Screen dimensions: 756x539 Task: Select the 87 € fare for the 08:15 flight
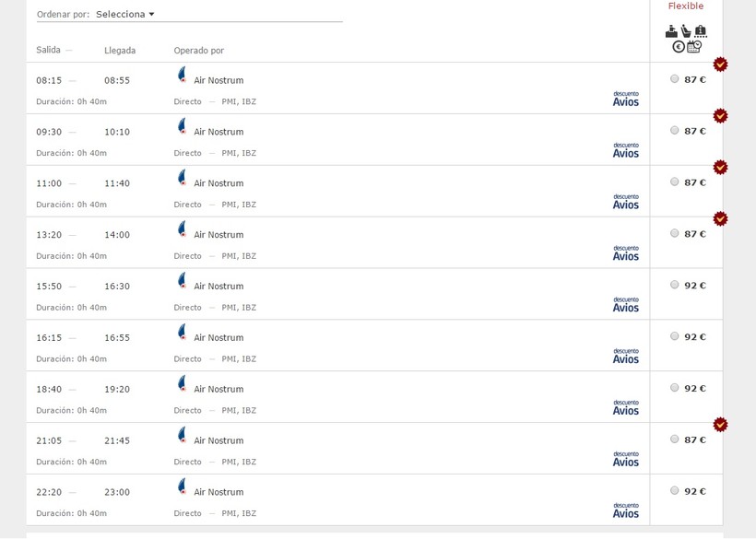[x=675, y=79]
